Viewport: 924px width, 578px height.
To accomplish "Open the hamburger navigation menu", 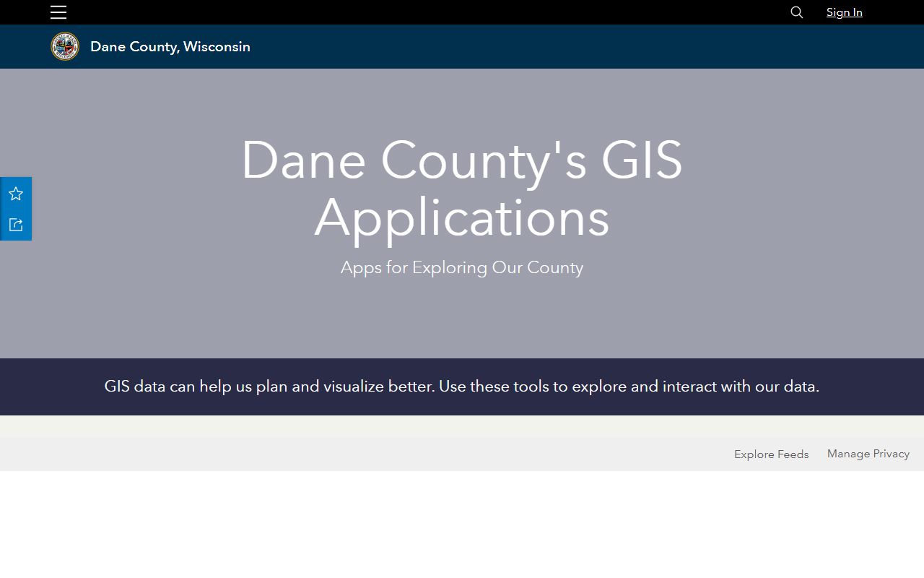I will [58, 12].
